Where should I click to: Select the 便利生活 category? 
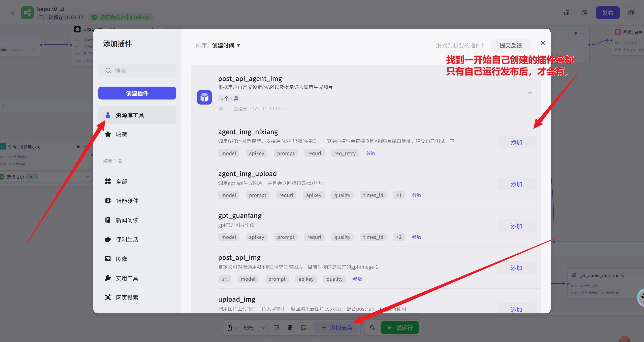[137, 239]
